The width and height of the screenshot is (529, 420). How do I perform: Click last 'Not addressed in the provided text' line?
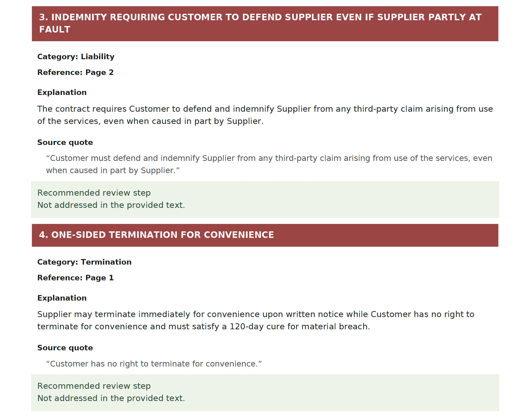click(111, 398)
